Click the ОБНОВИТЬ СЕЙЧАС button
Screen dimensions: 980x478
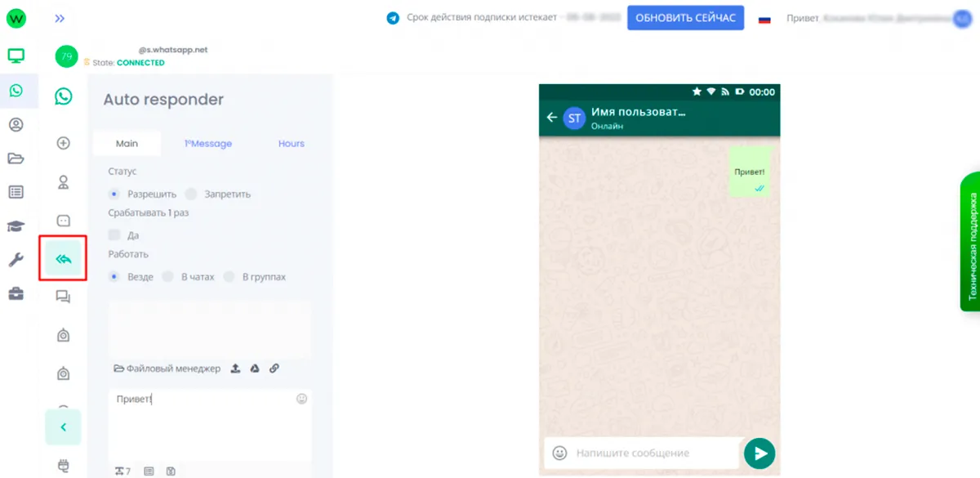(x=685, y=17)
